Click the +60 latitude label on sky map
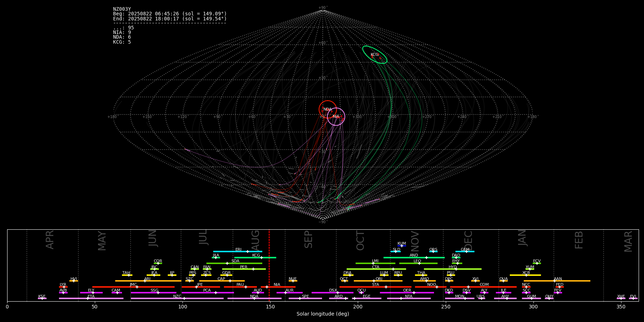 coord(322,43)
